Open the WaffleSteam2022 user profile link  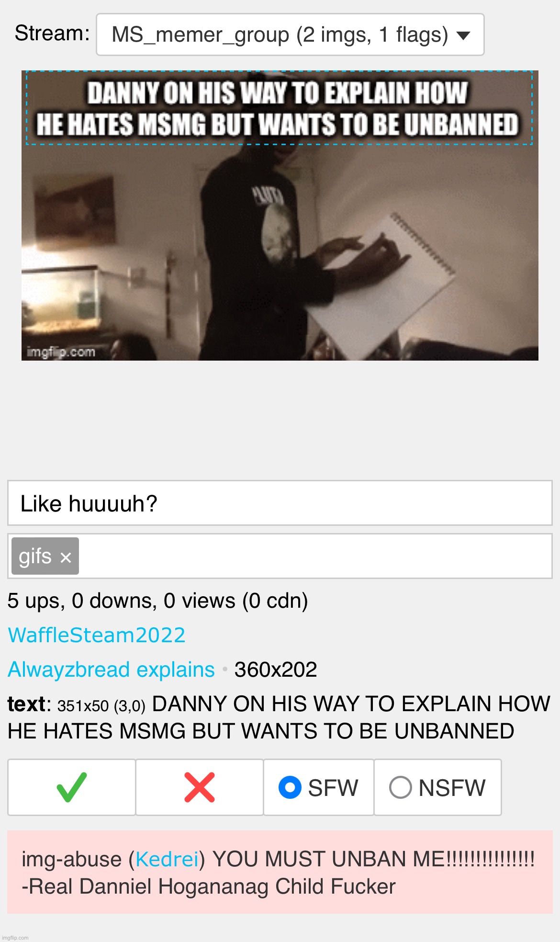(x=97, y=635)
